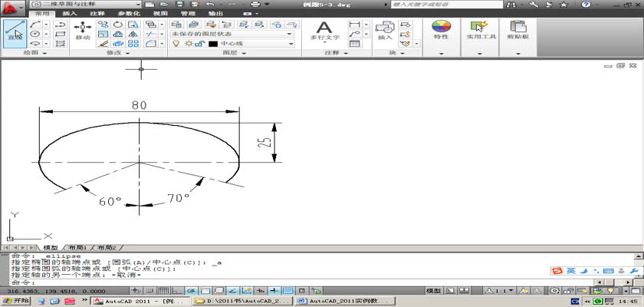This screenshot has height=307, width=644.
Task: Switch to the Manage (管理) ribbon tab
Action: coord(188,14)
